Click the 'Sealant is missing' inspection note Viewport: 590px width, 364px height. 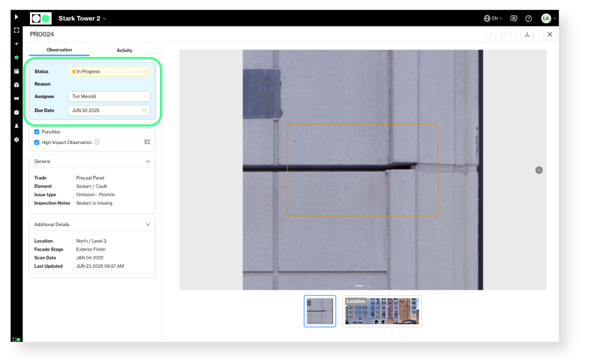pyautogui.click(x=94, y=203)
